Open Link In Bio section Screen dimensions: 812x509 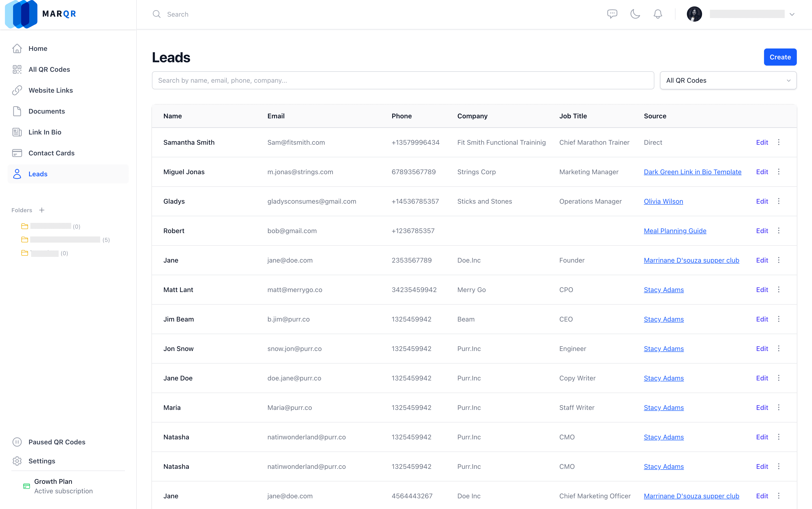coord(45,132)
